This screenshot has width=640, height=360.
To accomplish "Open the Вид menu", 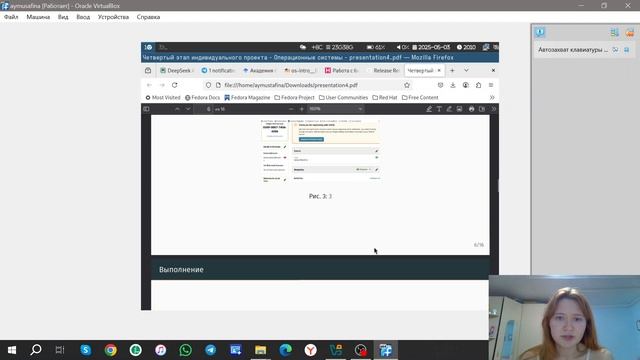I will pos(63,17).
